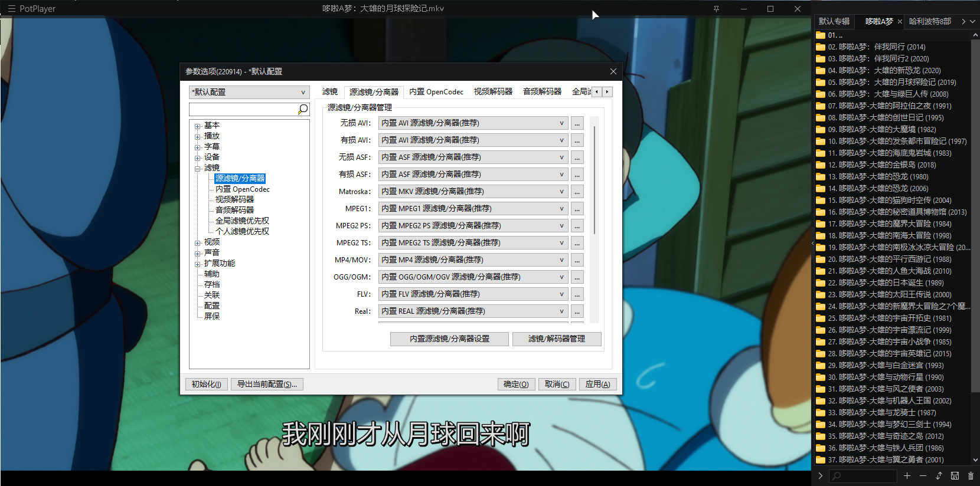This screenshot has height=486, width=980.
Task: Open browse button for MP4/MOV row
Action: pyautogui.click(x=577, y=260)
